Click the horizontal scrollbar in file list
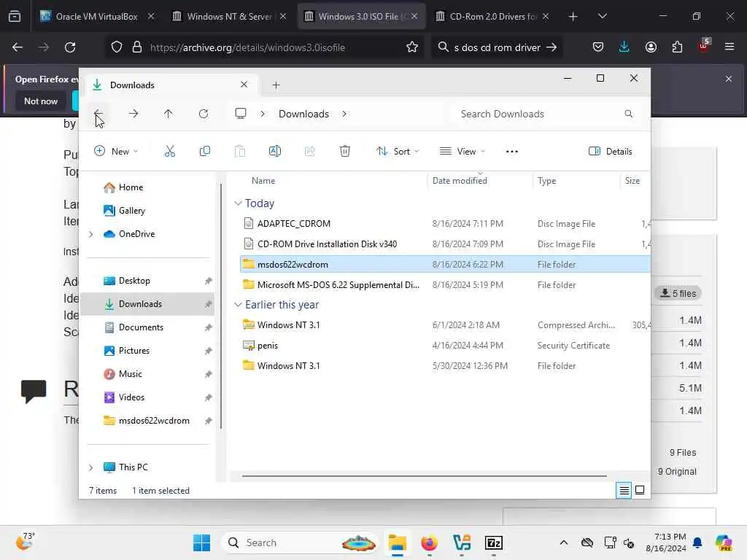 424,475
